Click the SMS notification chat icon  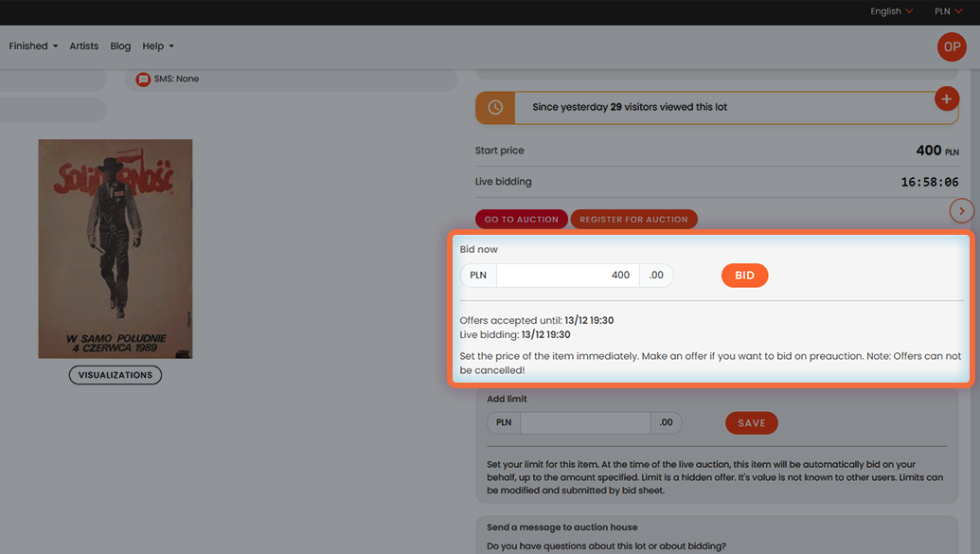[x=143, y=80]
